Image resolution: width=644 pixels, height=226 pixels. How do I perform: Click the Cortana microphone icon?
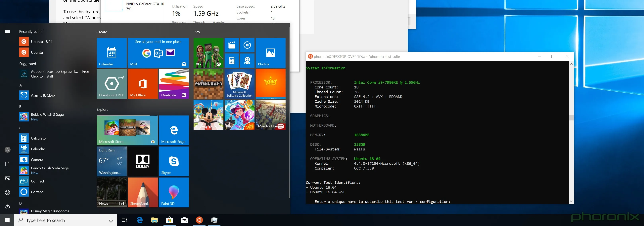[111, 220]
